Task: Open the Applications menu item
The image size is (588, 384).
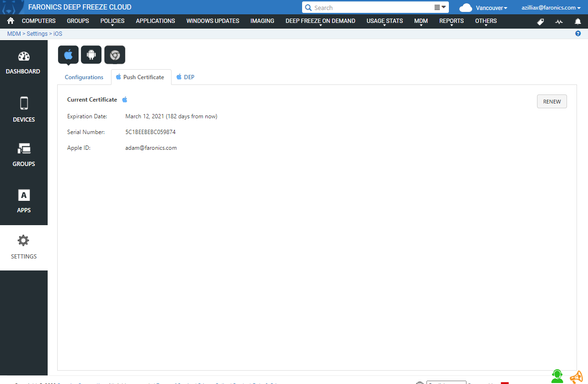Action: (155, 21)
